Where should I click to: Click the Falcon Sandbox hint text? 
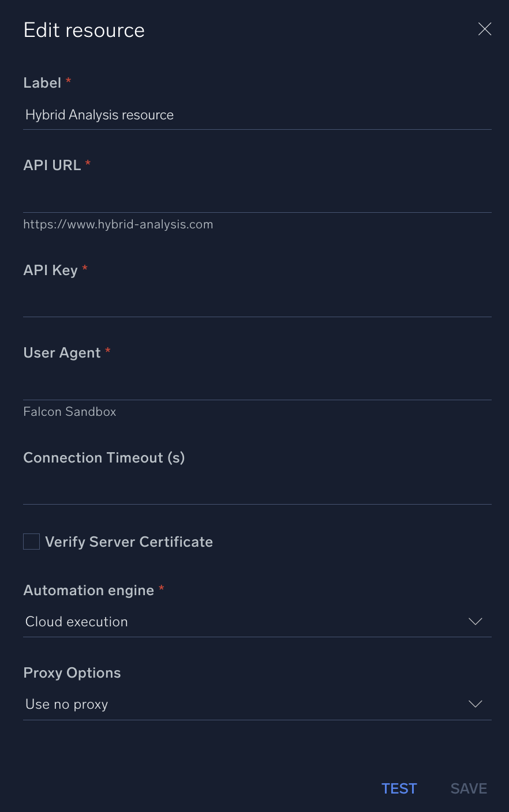(x=69, y=412)
